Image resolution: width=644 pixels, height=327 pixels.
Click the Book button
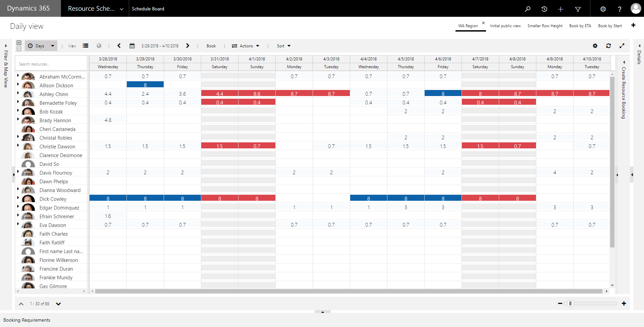tap(211, 46)
